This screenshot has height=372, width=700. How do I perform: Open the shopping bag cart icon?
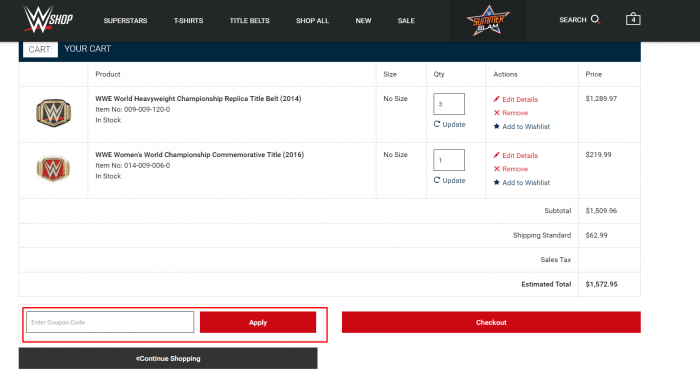(633, 19)
